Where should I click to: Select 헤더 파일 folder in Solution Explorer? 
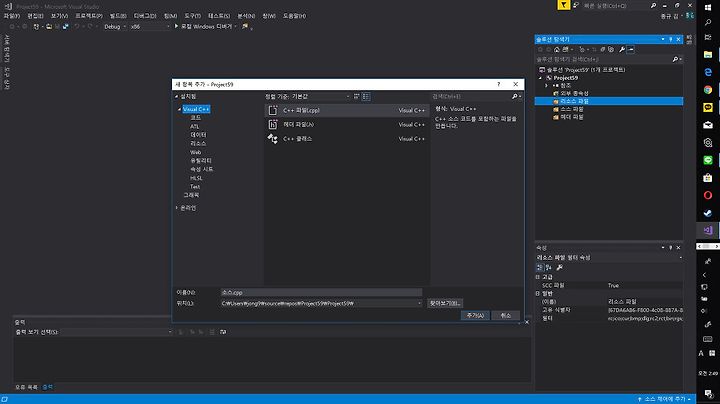[x=572, y=117]
